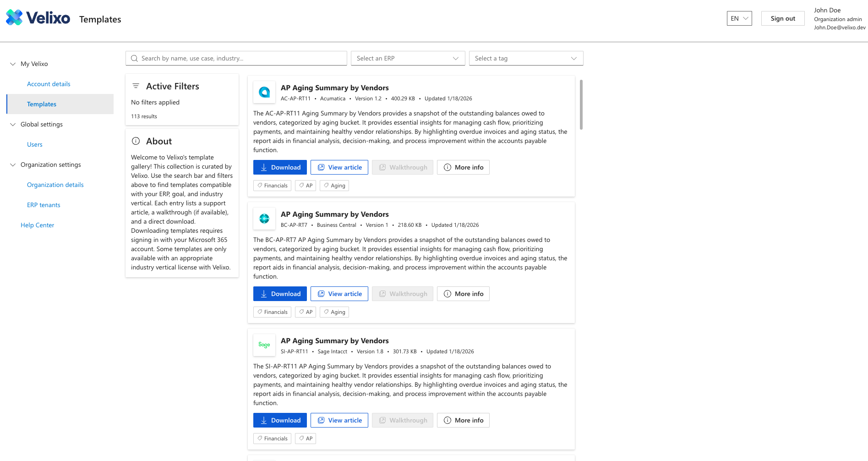Click the Acumatica logo on first template
Screen dimensions: 868x461
pos(264,92)
